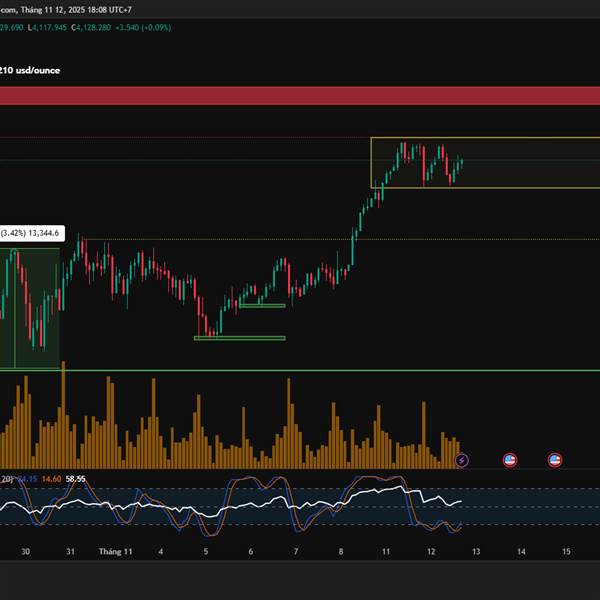Select the green shaded measurement box at left

[x=30, y=308]
